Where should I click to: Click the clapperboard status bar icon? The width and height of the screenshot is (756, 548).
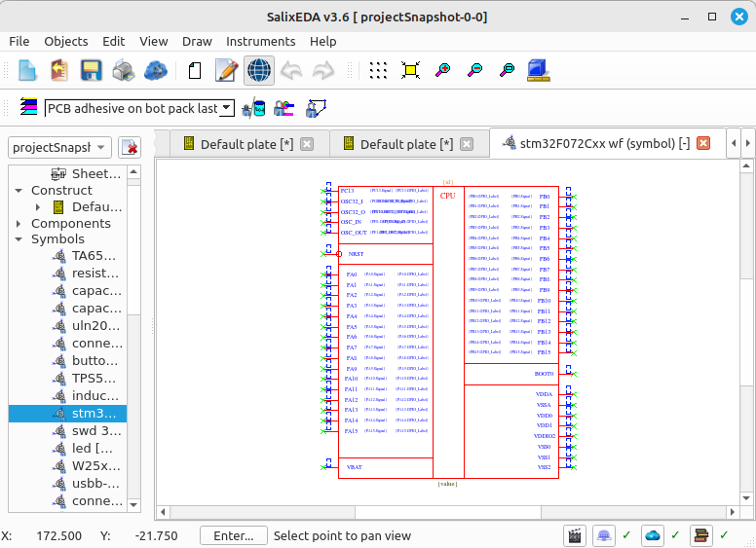click(x=574, y=535)
